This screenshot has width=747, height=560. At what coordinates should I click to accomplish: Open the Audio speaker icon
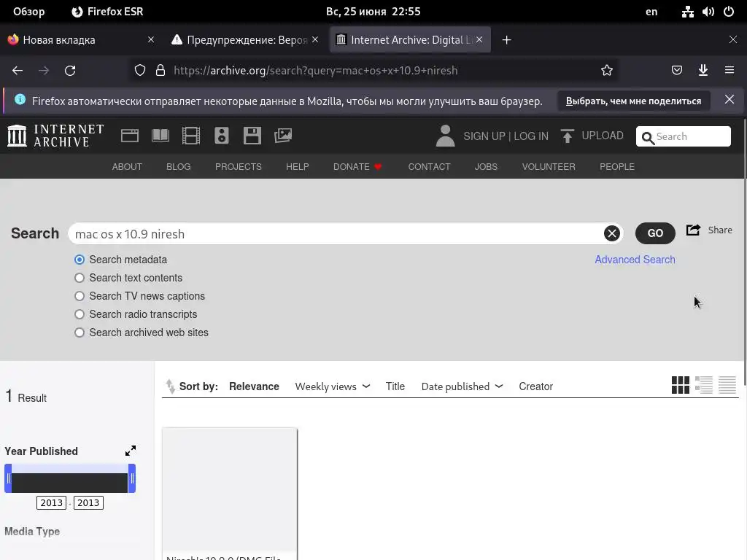[x=222, y=136]
